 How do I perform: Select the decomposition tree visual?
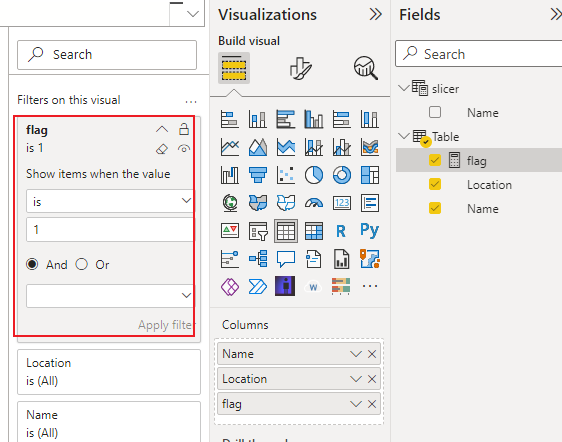tap(258, 259)
